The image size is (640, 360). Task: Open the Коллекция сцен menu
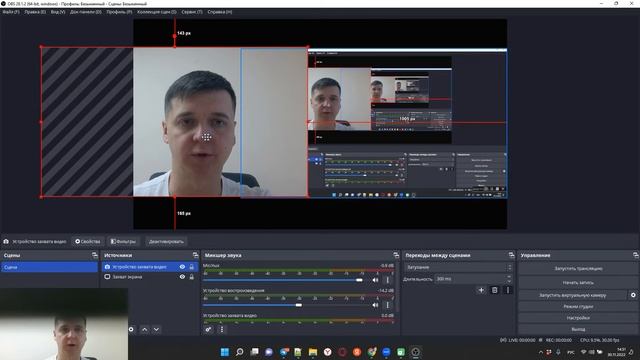click(x=157, y=12)
